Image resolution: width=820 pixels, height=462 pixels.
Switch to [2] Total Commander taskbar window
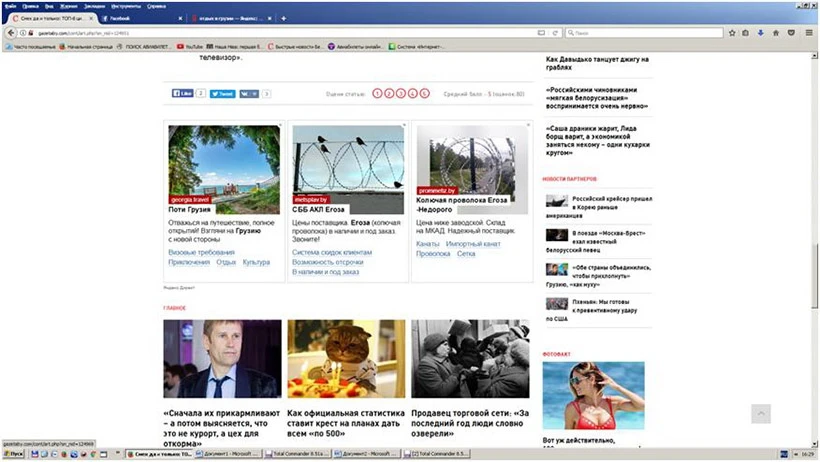pos(436,454)
